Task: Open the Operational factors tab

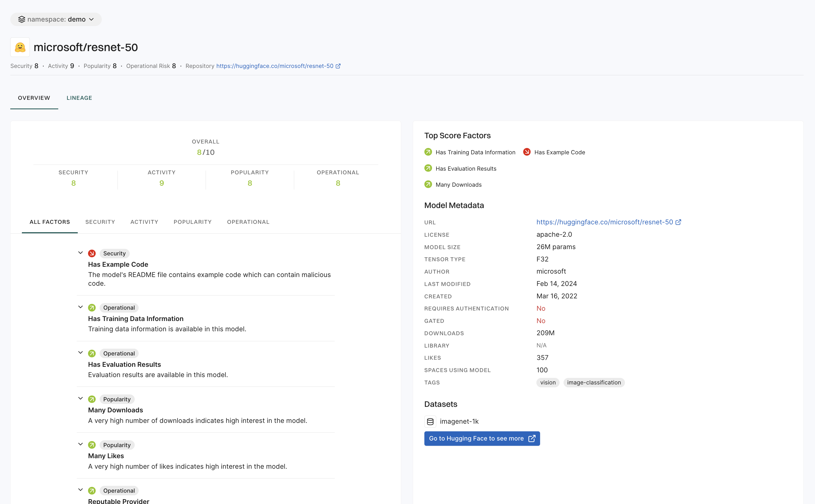Action: [248, 222]
